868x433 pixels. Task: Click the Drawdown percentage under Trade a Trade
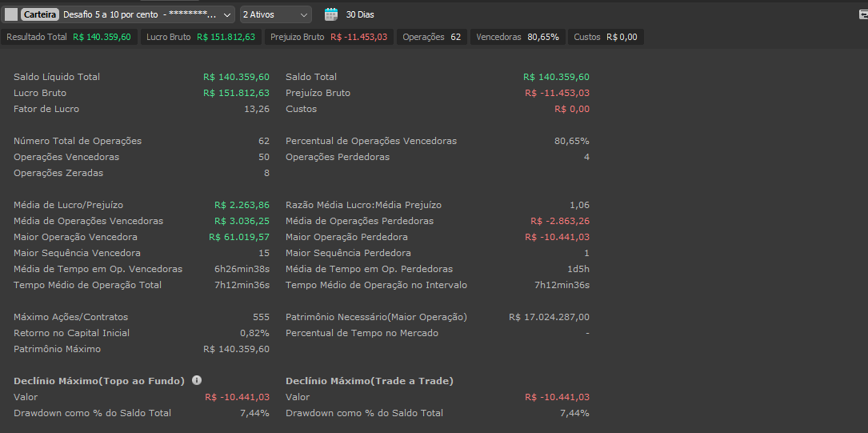point(575,414)
